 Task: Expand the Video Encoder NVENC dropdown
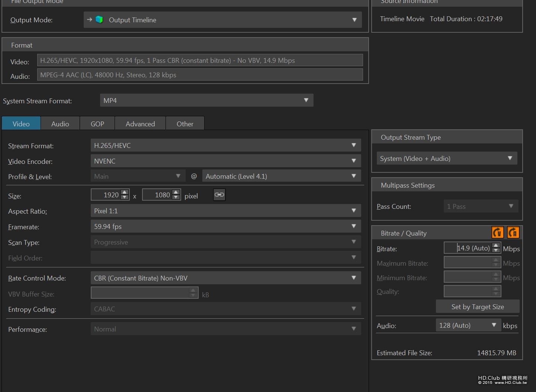click(x=226, y=161)
